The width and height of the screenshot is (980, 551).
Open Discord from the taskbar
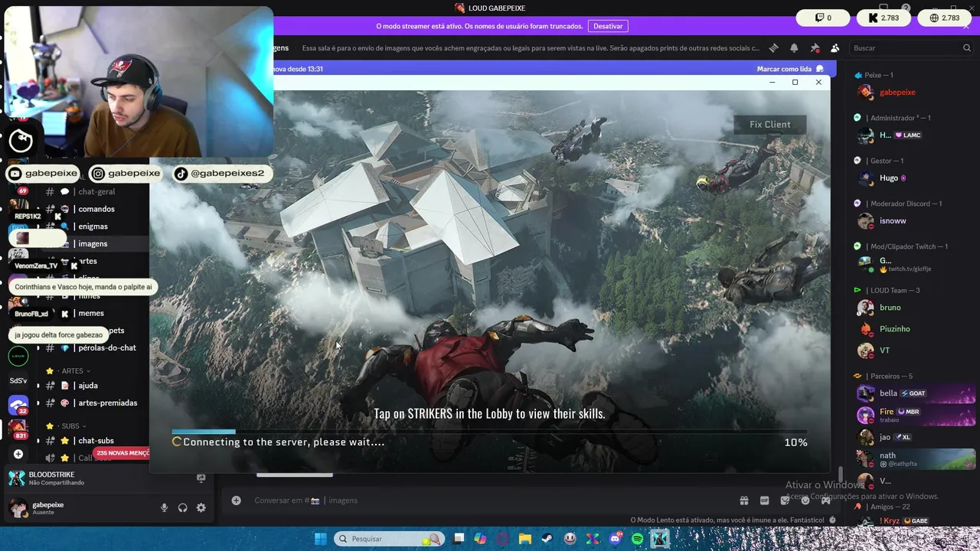click(615, 539)
